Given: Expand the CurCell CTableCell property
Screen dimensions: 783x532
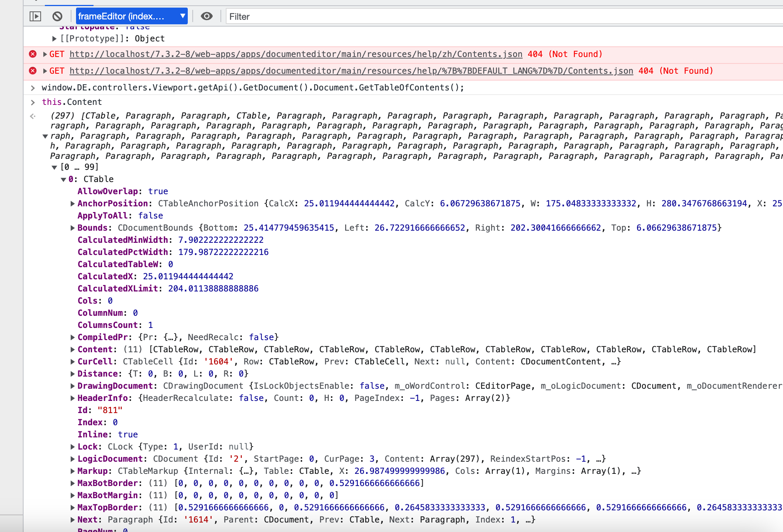Looking at the screenshot, I should [72, 361].
